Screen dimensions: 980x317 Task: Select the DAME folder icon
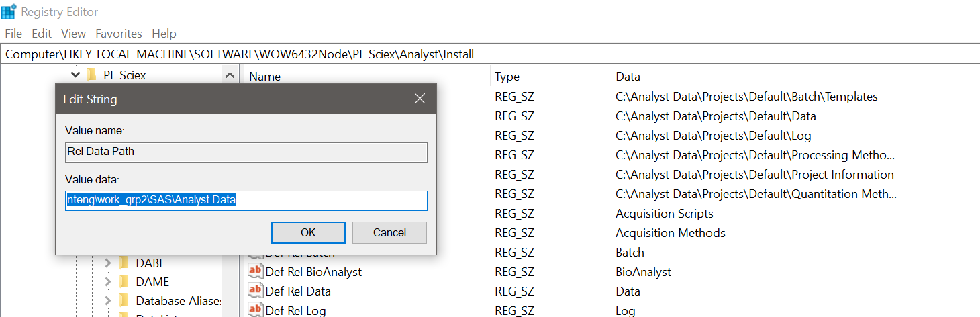(124, 281)
